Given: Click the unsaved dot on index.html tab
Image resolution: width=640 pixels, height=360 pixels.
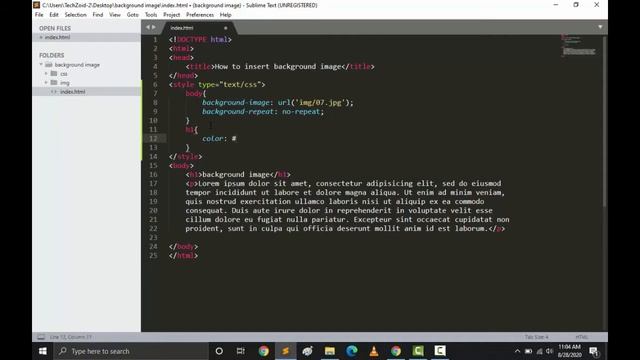Looking at the screenshot, I should [225, 28].
